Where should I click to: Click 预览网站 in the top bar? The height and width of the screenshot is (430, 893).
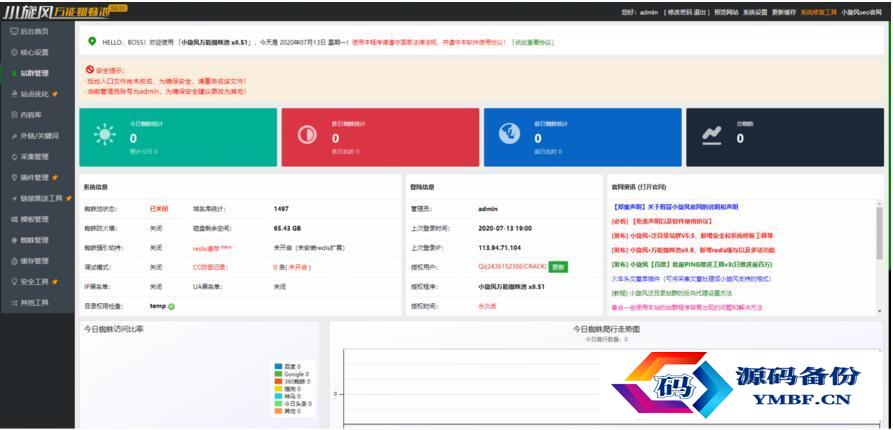[x=727, y=12]
